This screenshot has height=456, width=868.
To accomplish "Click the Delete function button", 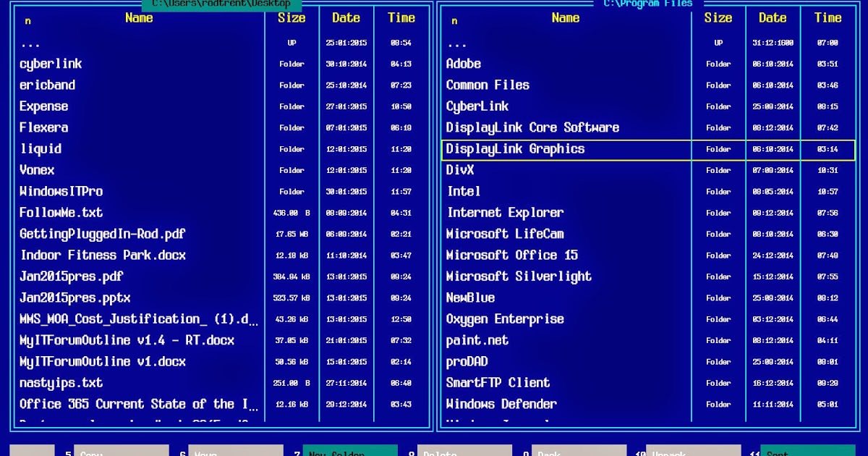I will click(x=464, y=452).
